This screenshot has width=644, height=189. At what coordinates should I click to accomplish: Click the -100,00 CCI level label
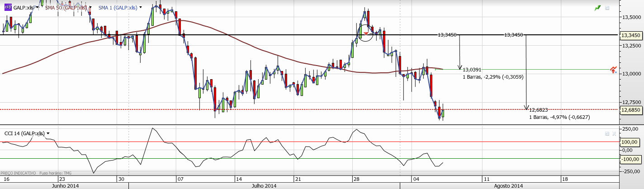630,159
